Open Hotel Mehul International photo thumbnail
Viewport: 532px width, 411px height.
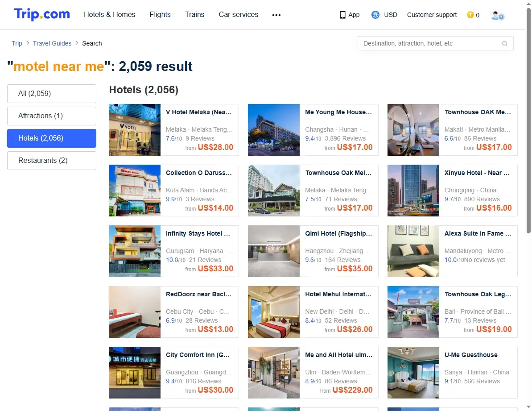(274, 312)
